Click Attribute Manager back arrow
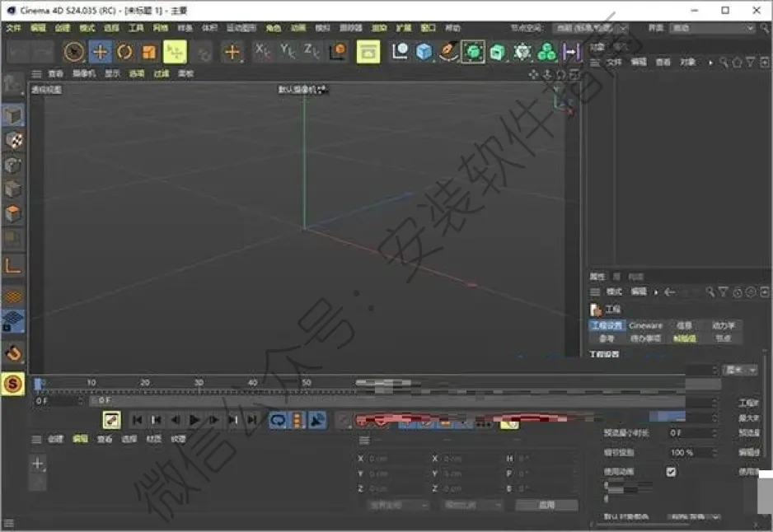 point(669,292)
